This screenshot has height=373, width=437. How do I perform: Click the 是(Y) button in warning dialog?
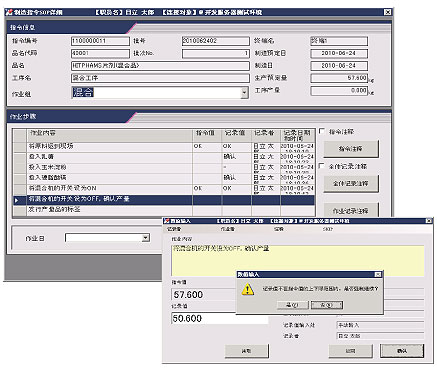[292, 305]
